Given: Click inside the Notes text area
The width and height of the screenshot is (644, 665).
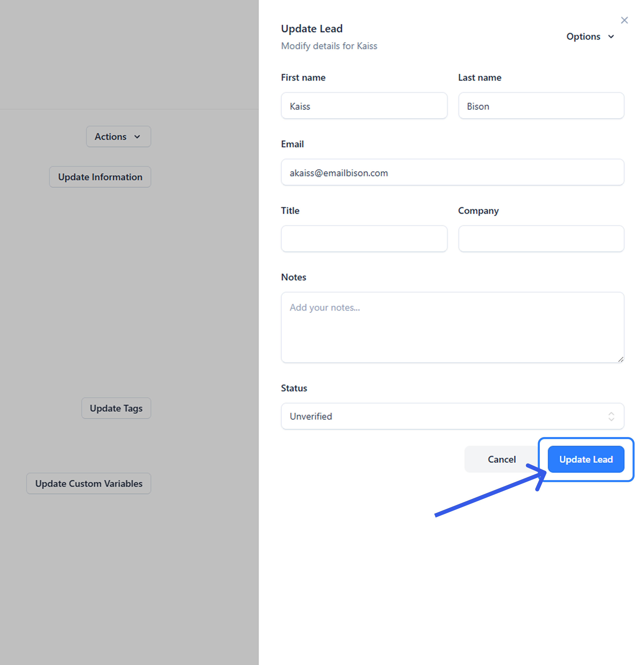Looking at the screenshot, I should [452, 327].
